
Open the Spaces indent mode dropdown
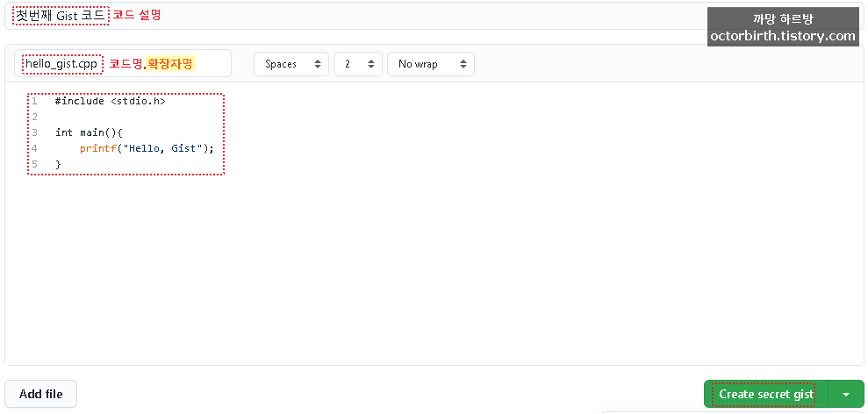pyautogui.click(x=291, y=64)
